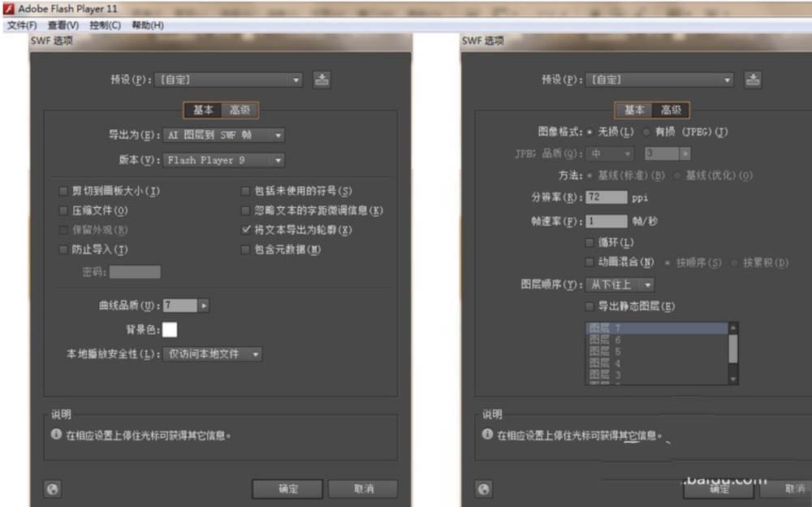This screenshot has height=507, width=812.
Task: Select 基线(标准) method radio
Action: pos(590,175)
